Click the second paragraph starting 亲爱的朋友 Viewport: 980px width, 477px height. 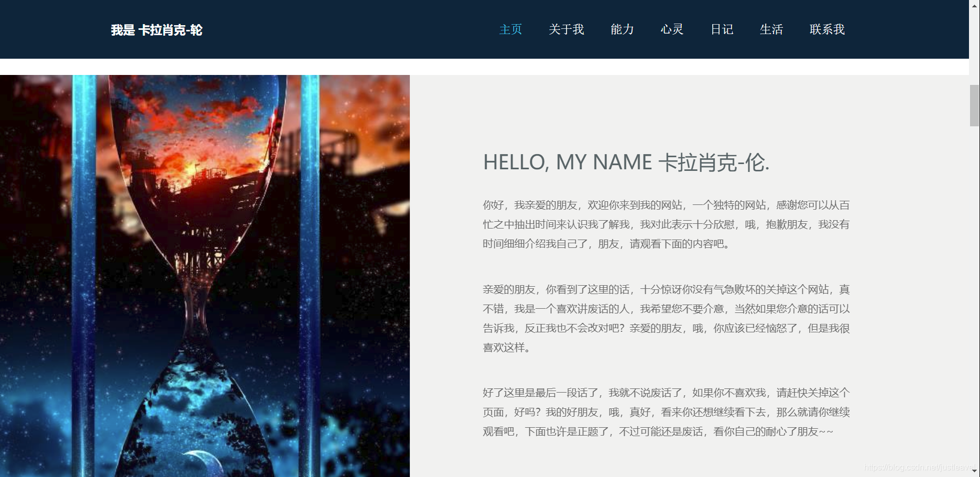(666, 318)
